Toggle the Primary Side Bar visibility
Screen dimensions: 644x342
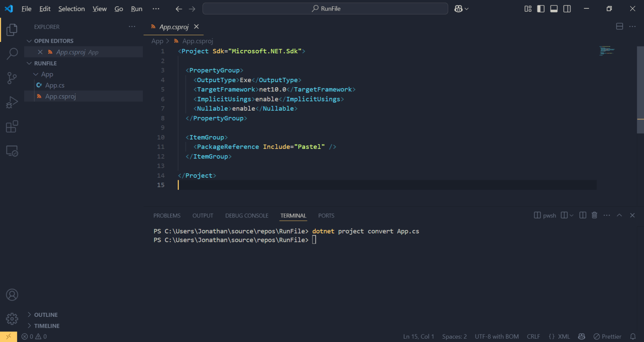click(x=540, y=8)
